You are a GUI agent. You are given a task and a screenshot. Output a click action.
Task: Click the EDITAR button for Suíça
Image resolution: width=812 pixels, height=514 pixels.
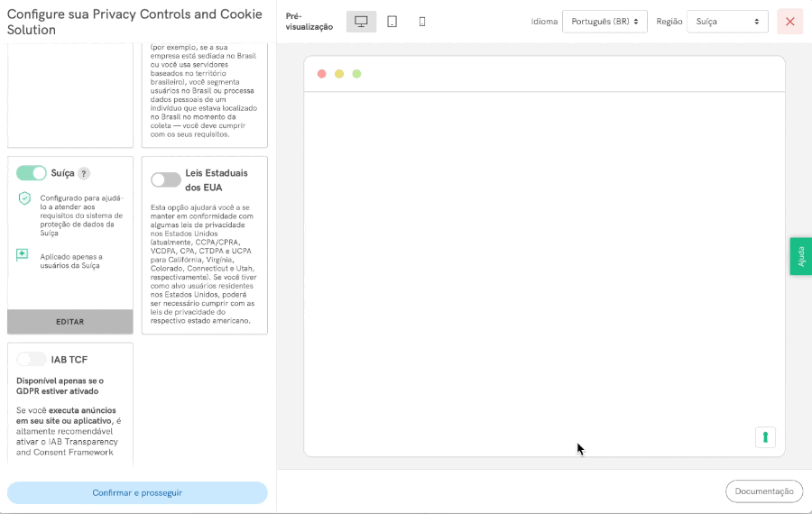pos(70,322)
